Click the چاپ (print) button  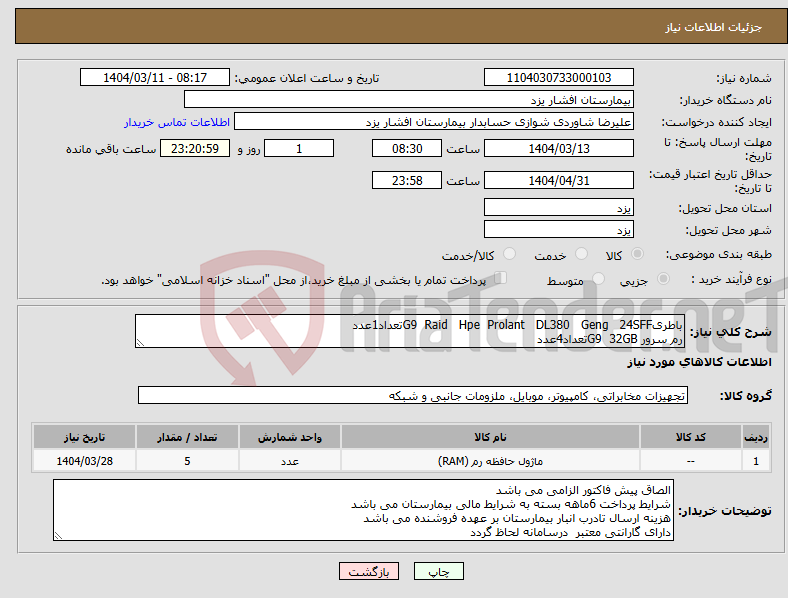[x=438, y=571]
